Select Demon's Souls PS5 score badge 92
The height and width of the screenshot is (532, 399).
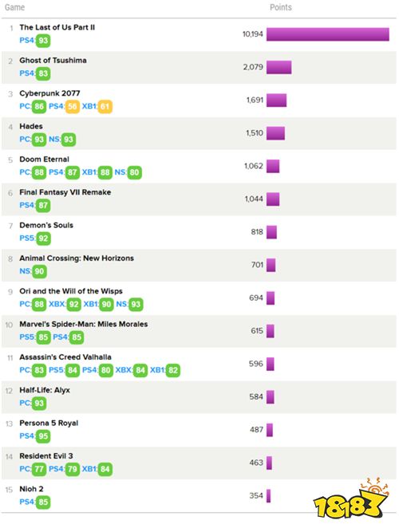(x=43, y=238)
